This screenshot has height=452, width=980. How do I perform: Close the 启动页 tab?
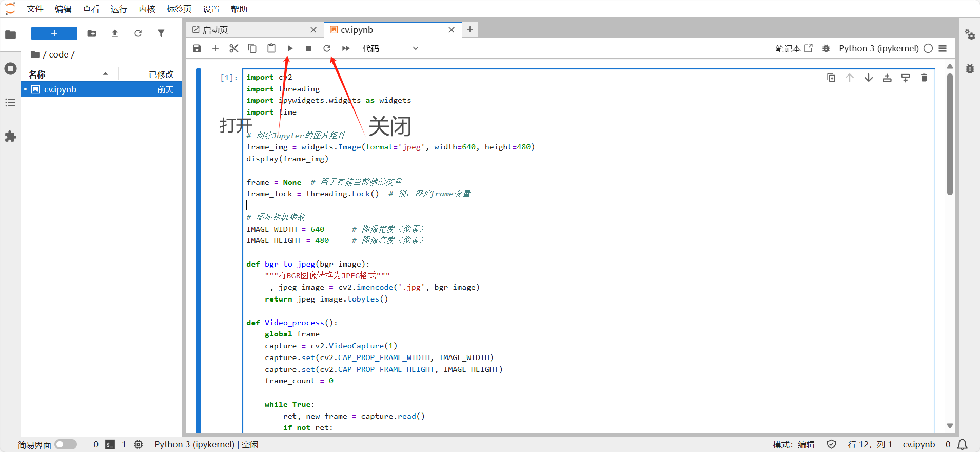click(313, 30)
